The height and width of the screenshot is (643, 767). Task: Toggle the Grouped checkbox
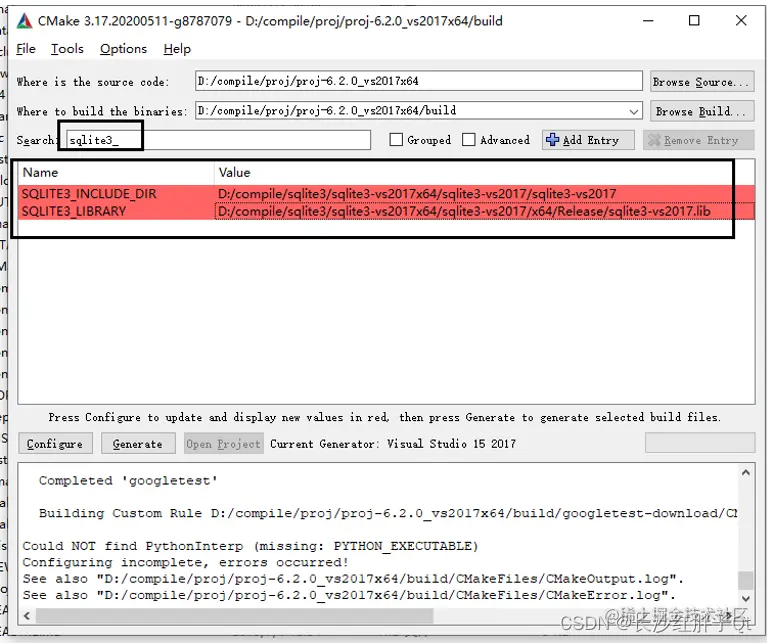pyautogui.click(x=396, y=140)
